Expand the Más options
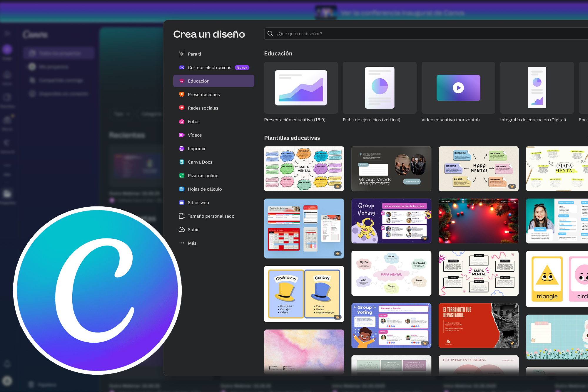 point(192,243)
